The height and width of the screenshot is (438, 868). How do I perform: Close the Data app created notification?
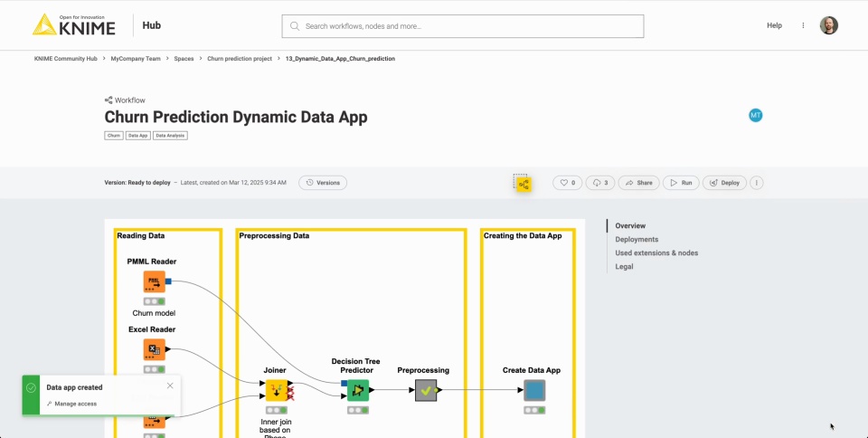pyautogui.click(x=170, y=386)
